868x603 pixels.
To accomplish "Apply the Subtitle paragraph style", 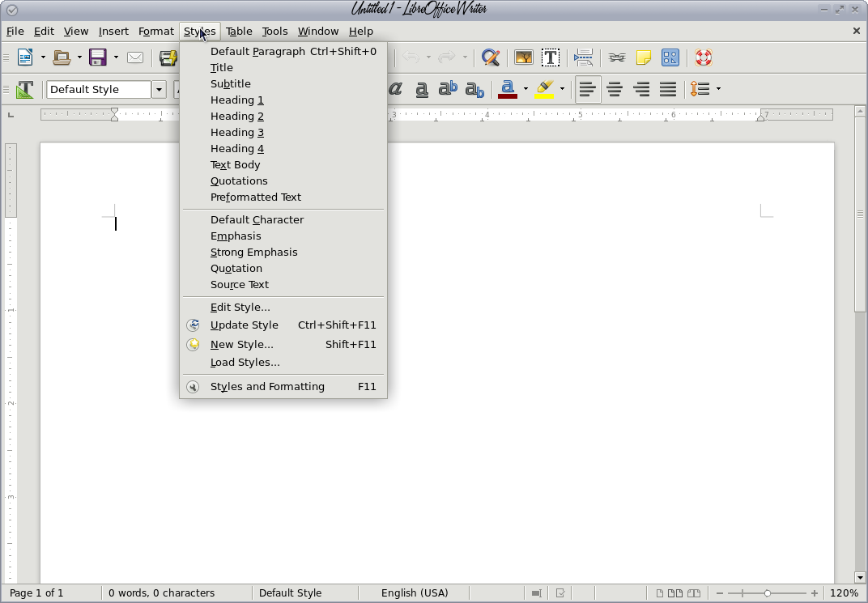I will (283, 83).
